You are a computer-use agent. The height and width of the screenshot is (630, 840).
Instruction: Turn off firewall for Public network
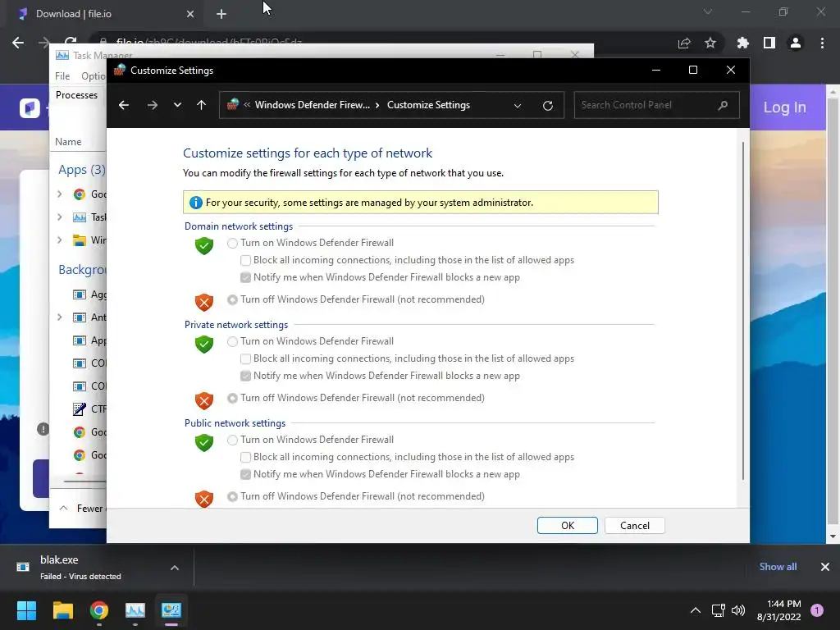[232, 496]
